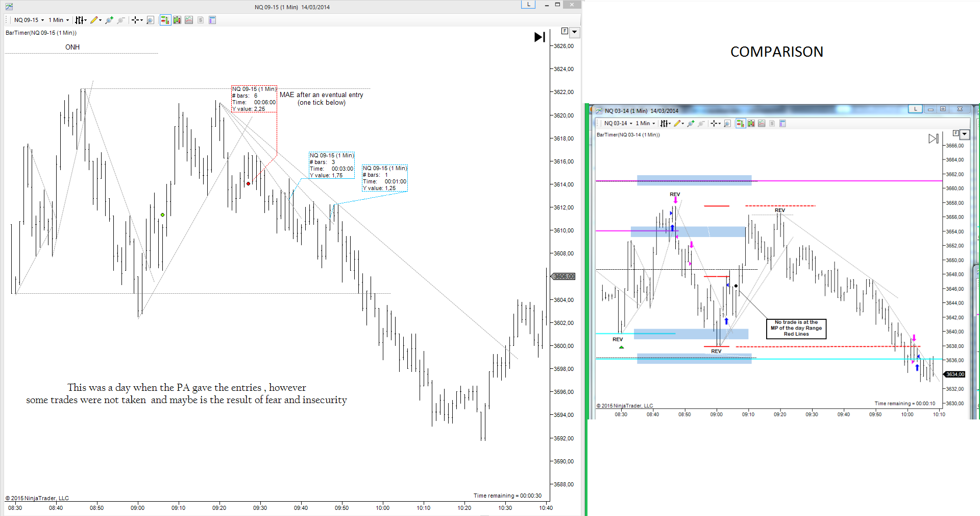980x516 pixels.
Task: Click the 3606,00 current price marker on price axis
Action: [x=563, y=276]
